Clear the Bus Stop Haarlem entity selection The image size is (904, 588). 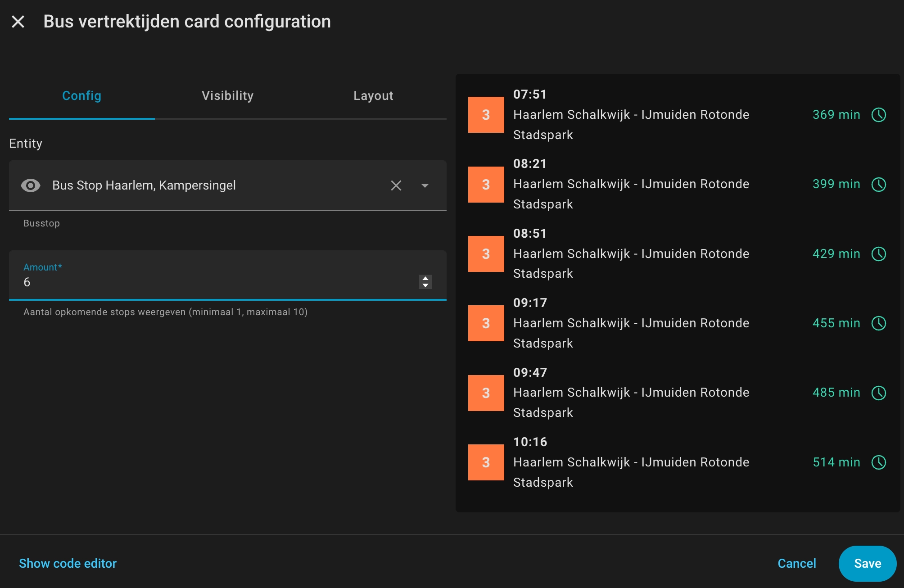click(396, 185)
